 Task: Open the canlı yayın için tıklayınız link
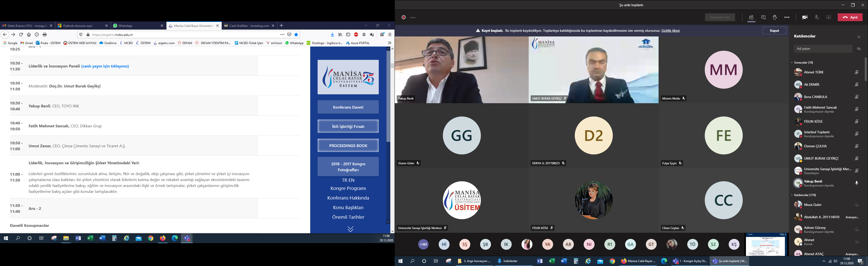[105, 66]
